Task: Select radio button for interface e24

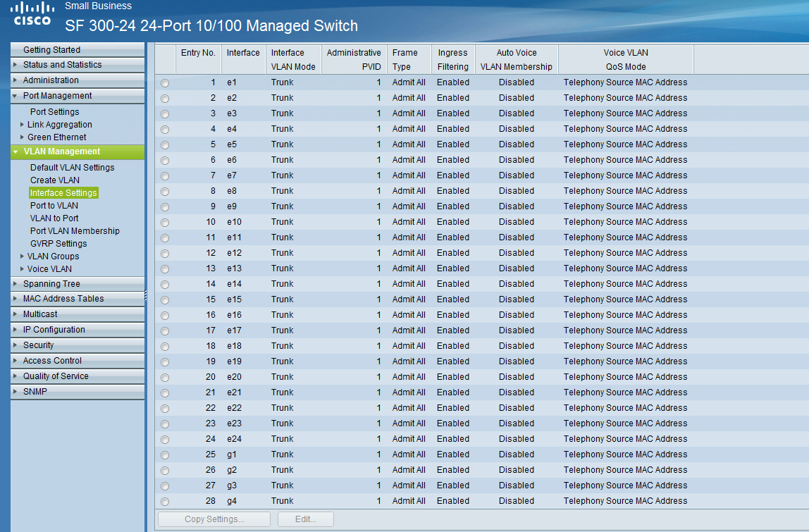Action: 165,440
